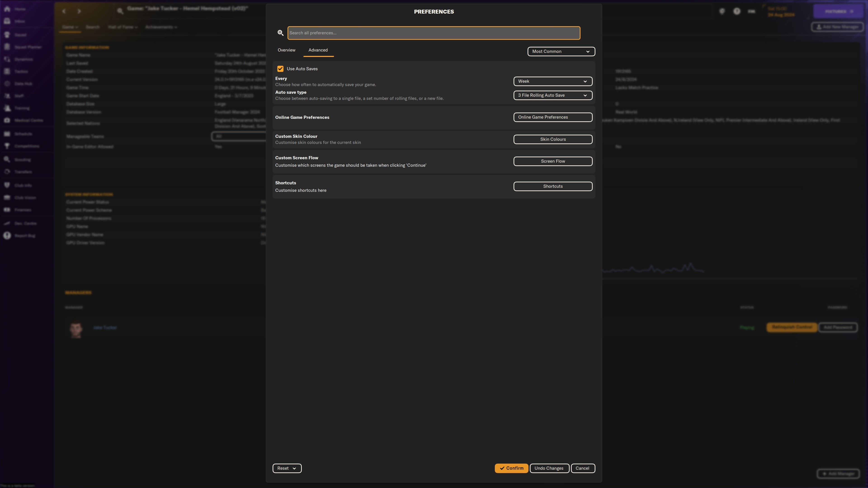Click the Screen Flow customise button
The image size is (868, 488).
coord(553,161)
